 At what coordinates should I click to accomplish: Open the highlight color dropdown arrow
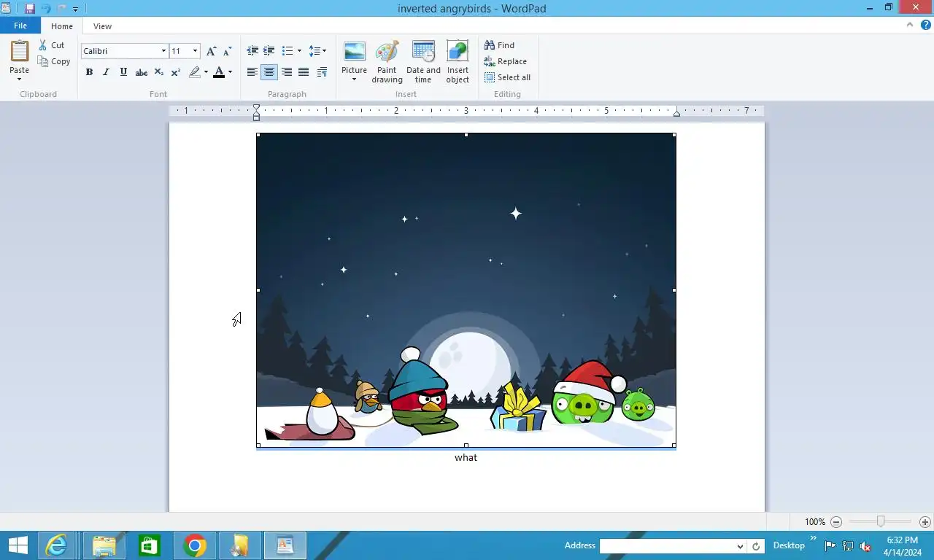click(206, 72)
